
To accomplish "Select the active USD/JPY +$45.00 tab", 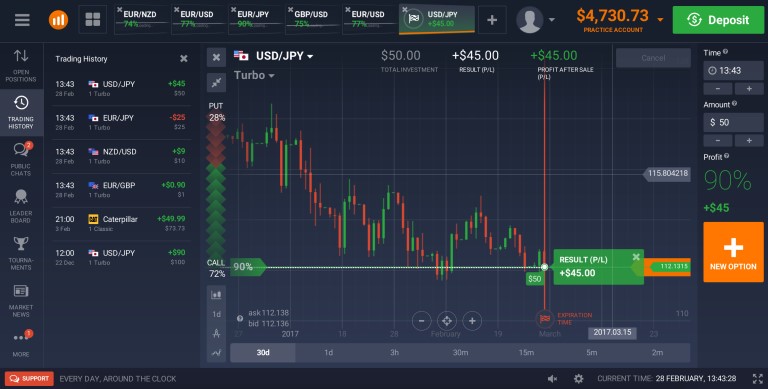I will coord(437,20).
